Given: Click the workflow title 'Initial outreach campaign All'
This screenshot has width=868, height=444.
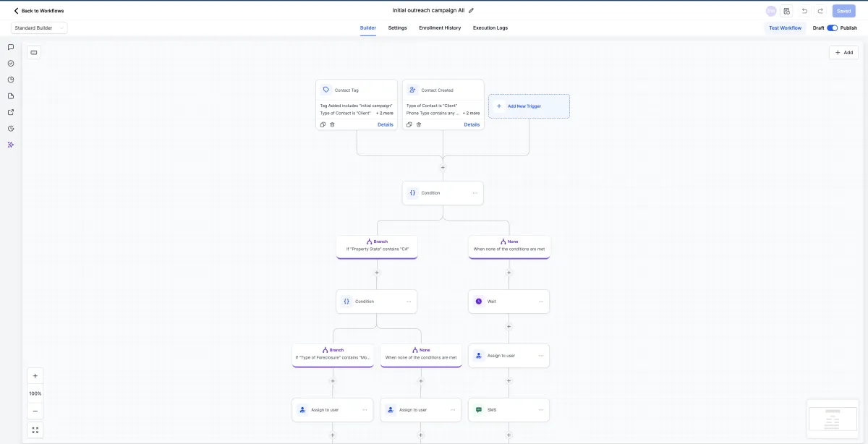Looking at the screenshot, I should 428,11.
